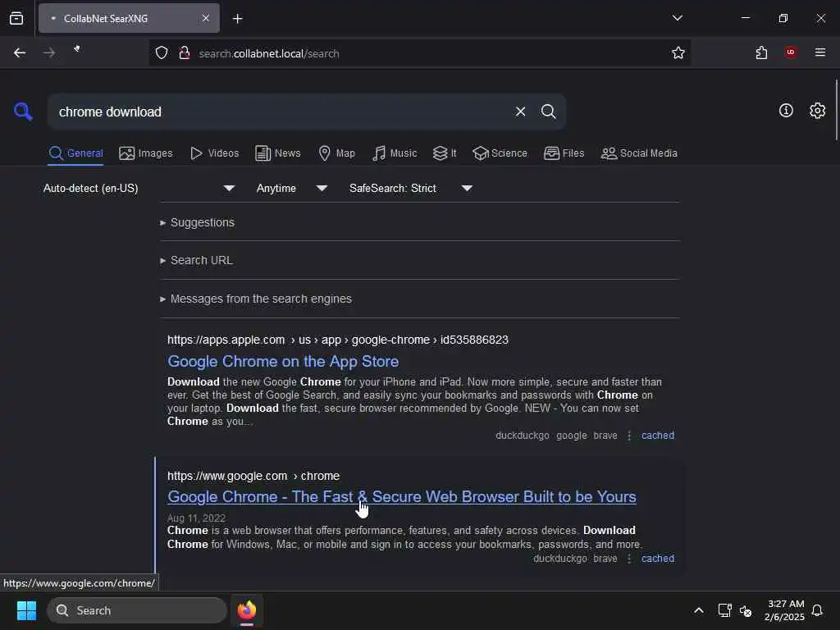Click the taskbar Search box

coord(137,610)
